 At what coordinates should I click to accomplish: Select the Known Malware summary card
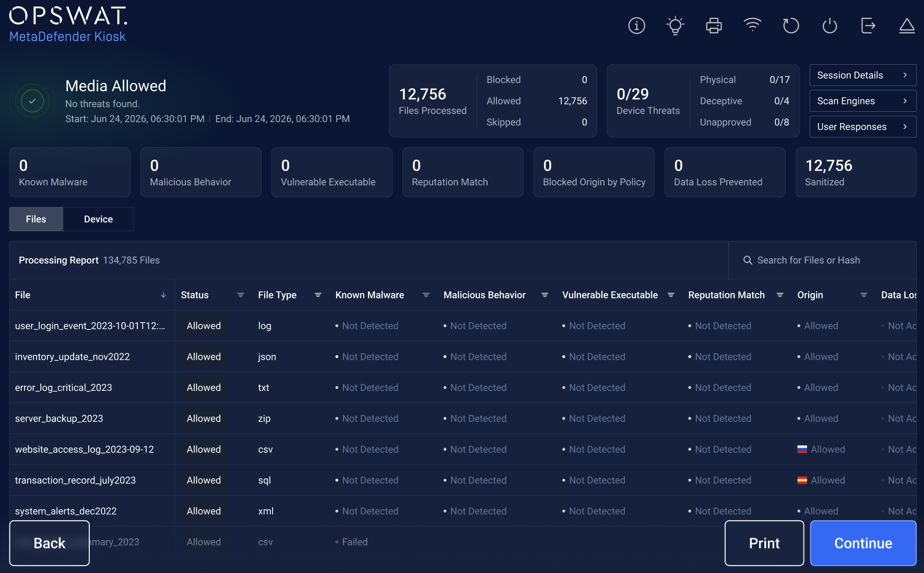(x=70, y=172)
